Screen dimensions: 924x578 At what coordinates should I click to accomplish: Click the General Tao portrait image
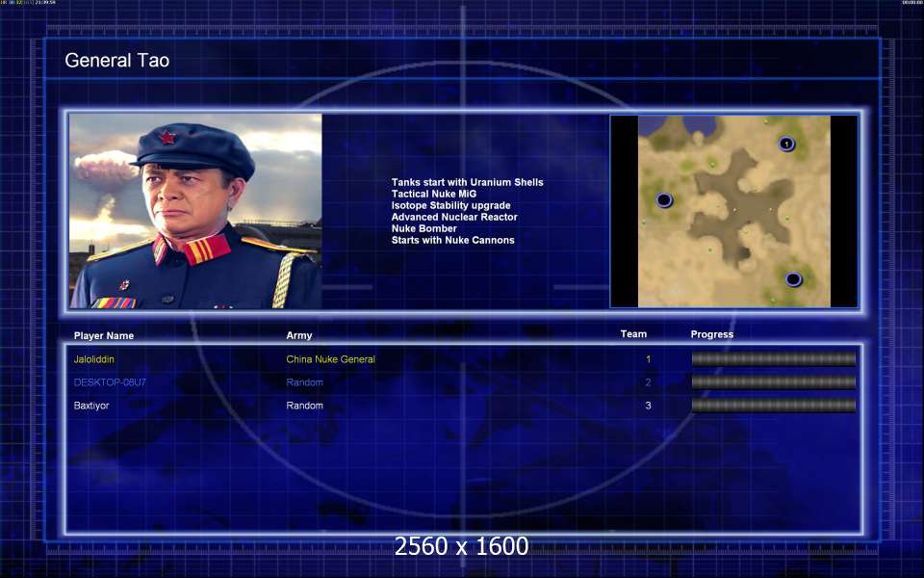(195, 211)
